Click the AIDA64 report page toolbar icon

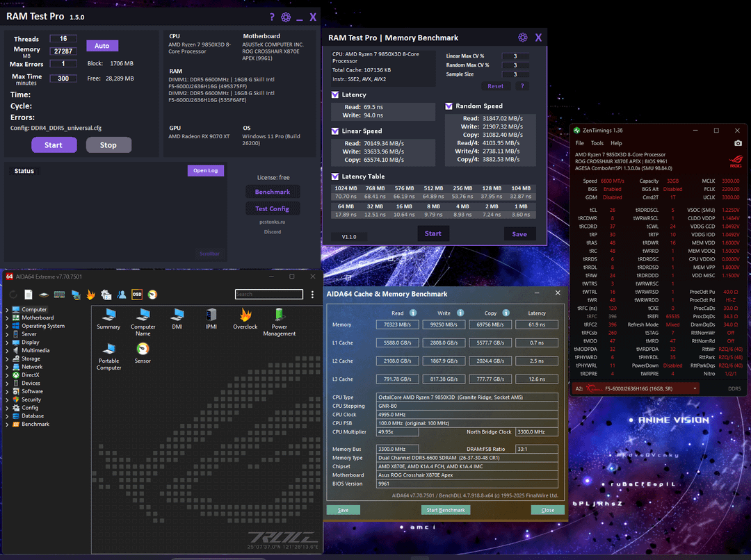(29, 295)
